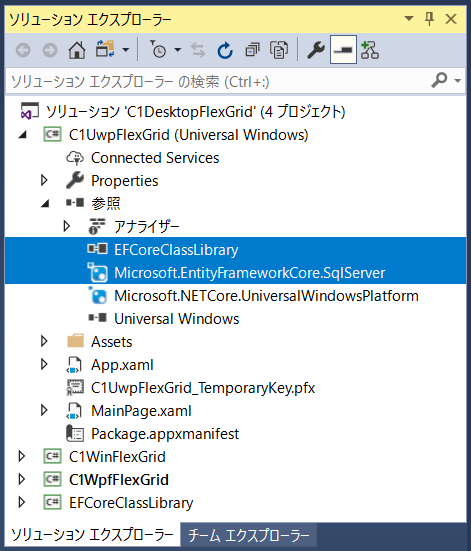Open the window position dropdown in title bar

pos(408,18)
